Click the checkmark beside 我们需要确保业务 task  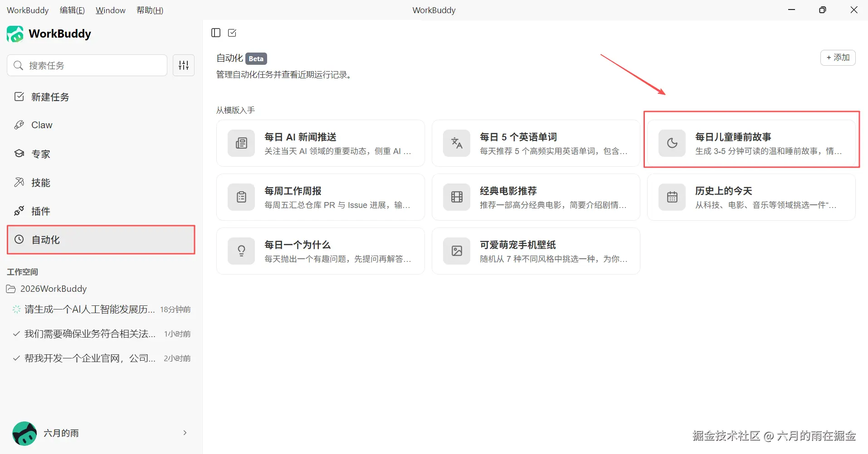coord(16,334)
